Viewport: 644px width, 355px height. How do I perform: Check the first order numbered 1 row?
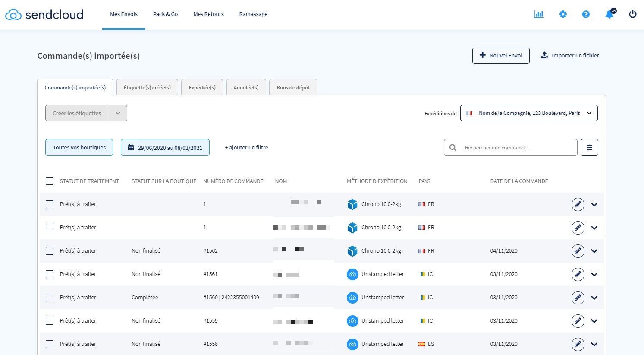coord(50,204)
